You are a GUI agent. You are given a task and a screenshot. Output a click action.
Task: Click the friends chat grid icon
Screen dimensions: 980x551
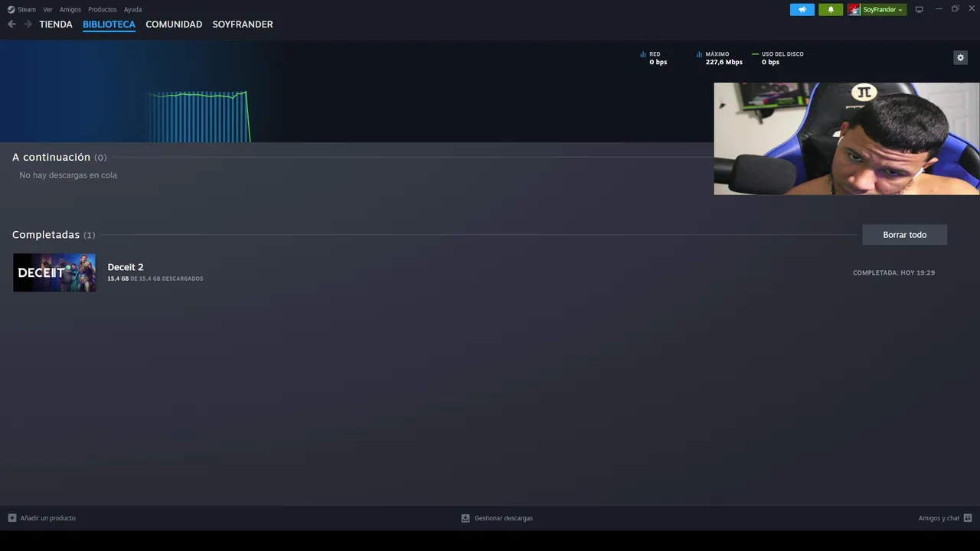tap(968, 518)
